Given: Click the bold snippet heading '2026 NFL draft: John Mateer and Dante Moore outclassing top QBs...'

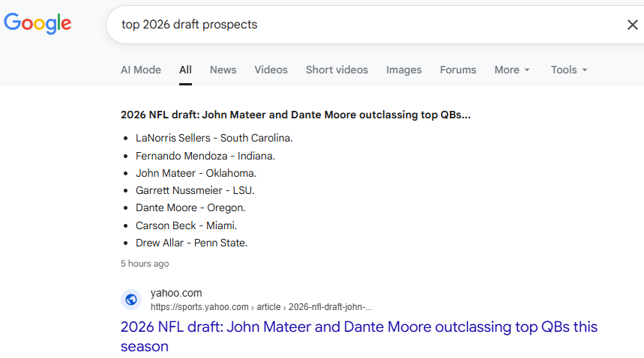Looking at the screenshot, I should (x=295, y=115).
